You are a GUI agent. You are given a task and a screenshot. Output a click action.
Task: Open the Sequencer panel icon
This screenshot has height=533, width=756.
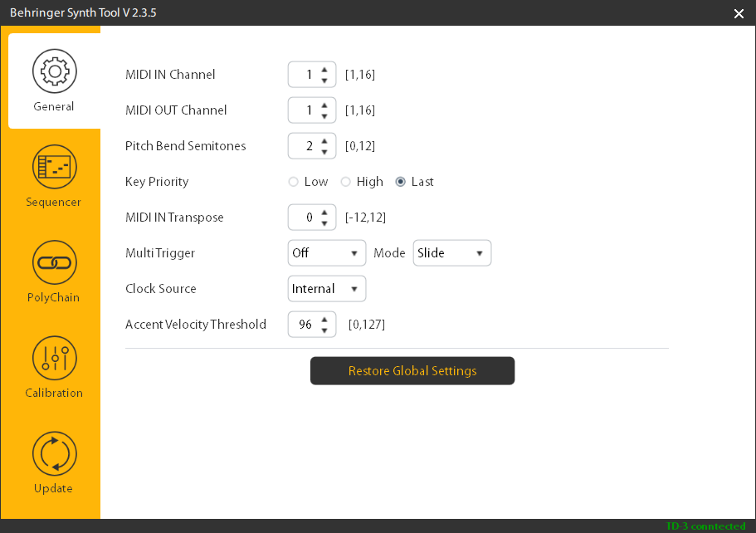[54, 167]
